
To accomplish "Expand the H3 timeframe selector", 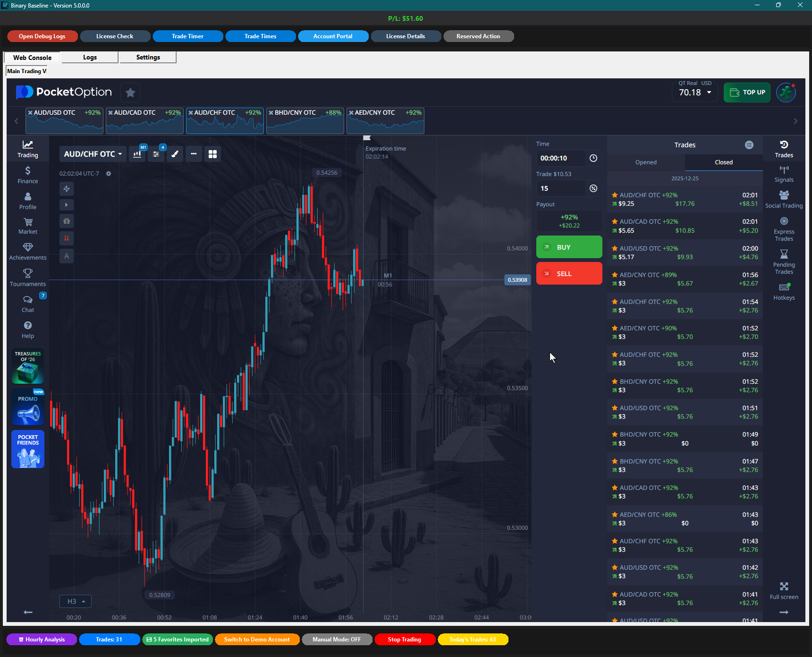I will (x=76, y=601).
